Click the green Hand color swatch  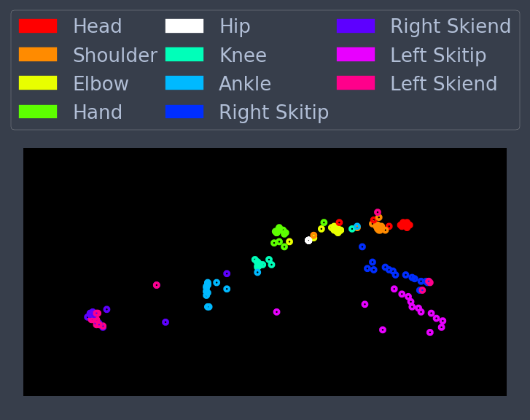click(x=38, y=112)
